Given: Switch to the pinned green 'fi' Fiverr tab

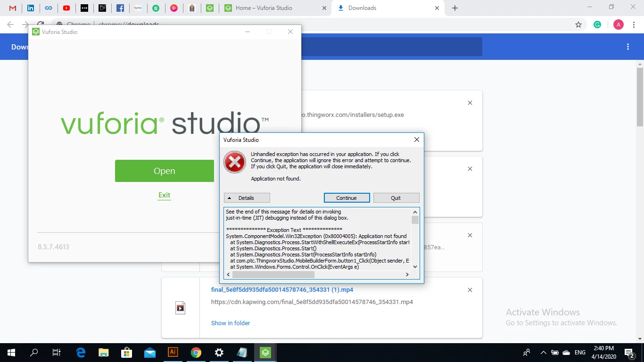Looking at the screenshot, I should click(x=156, y=8).
